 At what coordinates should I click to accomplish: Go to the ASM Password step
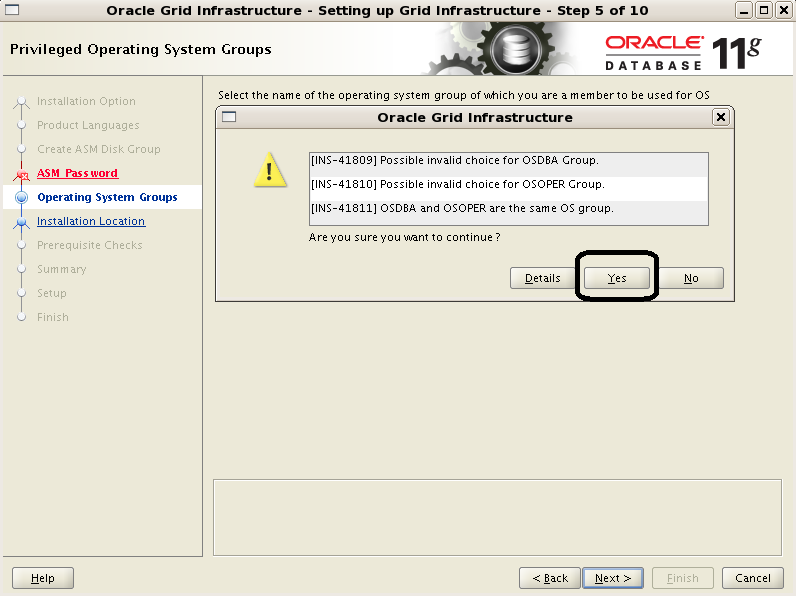(77, 173)
